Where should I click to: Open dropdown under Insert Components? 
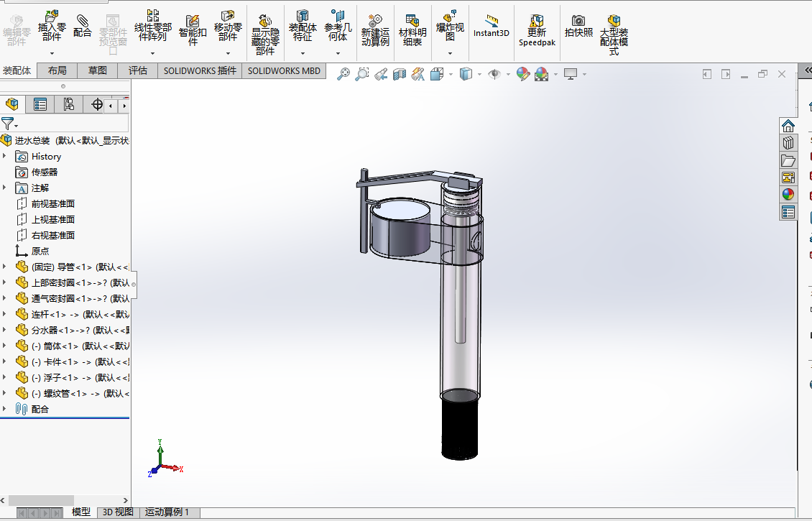pyautogui.click(x=52, y=53)
